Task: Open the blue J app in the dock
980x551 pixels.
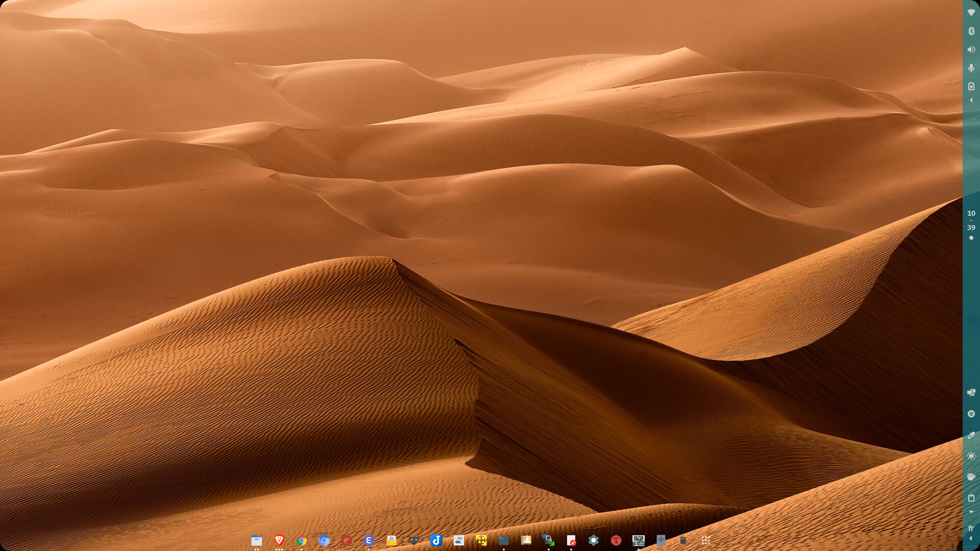Action: [436, 540]
